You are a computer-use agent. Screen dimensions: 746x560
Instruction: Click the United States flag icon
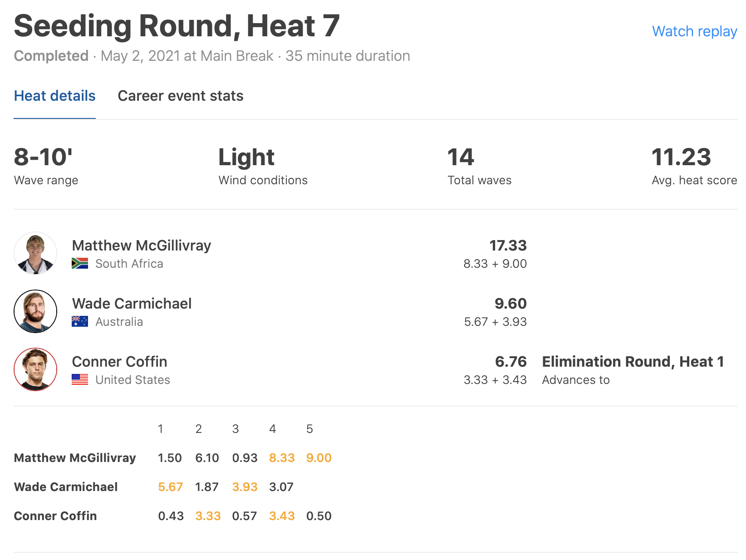[80, 380]
